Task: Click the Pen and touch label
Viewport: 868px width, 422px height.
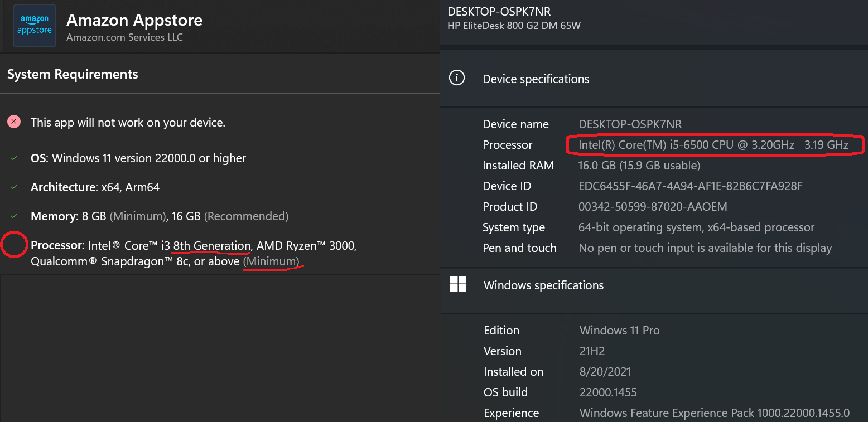Action: click(x=520, y=248)
